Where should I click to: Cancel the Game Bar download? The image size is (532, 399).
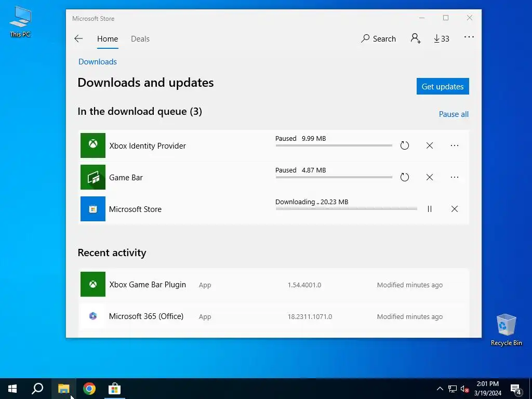click(430, 177)
